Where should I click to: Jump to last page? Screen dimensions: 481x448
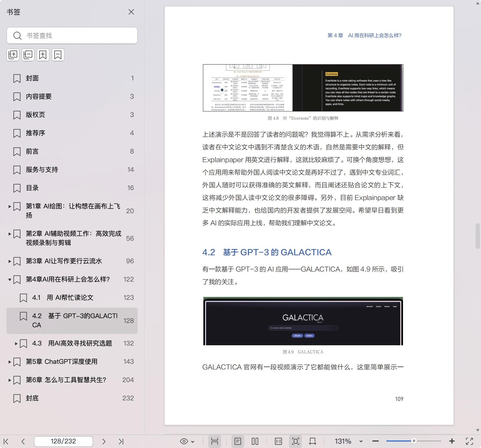(x=121, y=441)
